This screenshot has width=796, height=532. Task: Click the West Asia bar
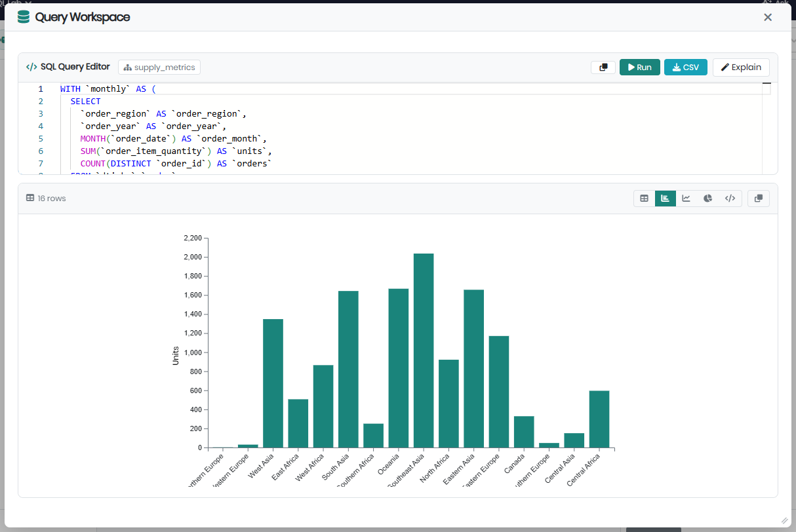[x=273, y=383]
